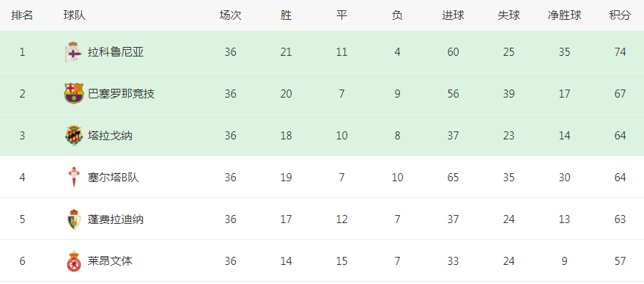Select the 蓬费拉迪纳 team name

(x=116, y=219)
